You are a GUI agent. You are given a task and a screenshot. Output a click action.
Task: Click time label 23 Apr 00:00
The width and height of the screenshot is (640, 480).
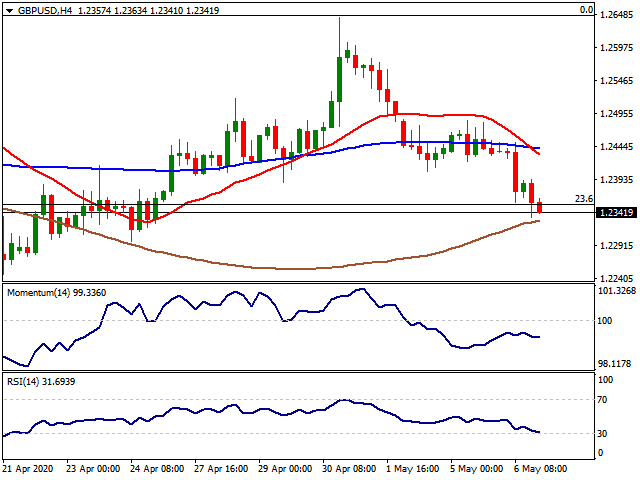93,469
